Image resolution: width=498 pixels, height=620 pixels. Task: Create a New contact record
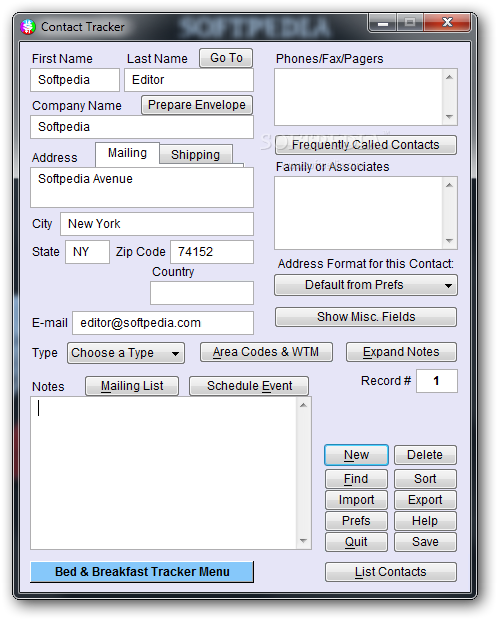pyautogui.click(x=356, y=455)
